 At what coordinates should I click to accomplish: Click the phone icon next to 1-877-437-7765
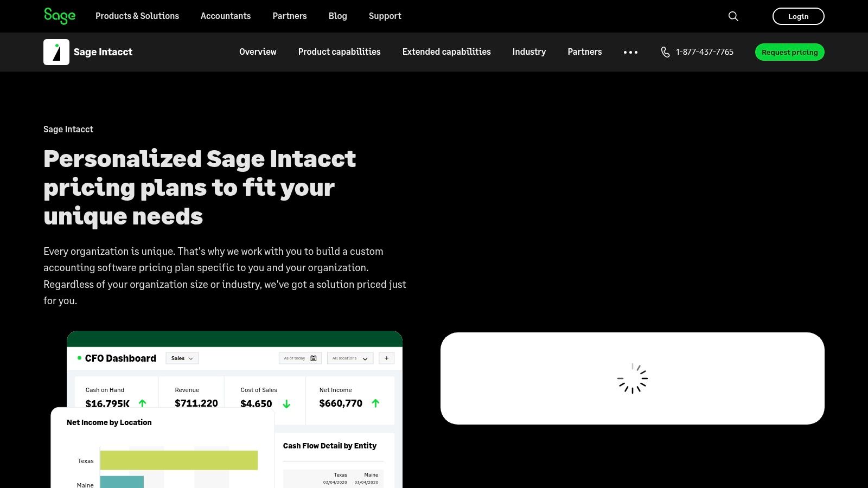point(665,52)
